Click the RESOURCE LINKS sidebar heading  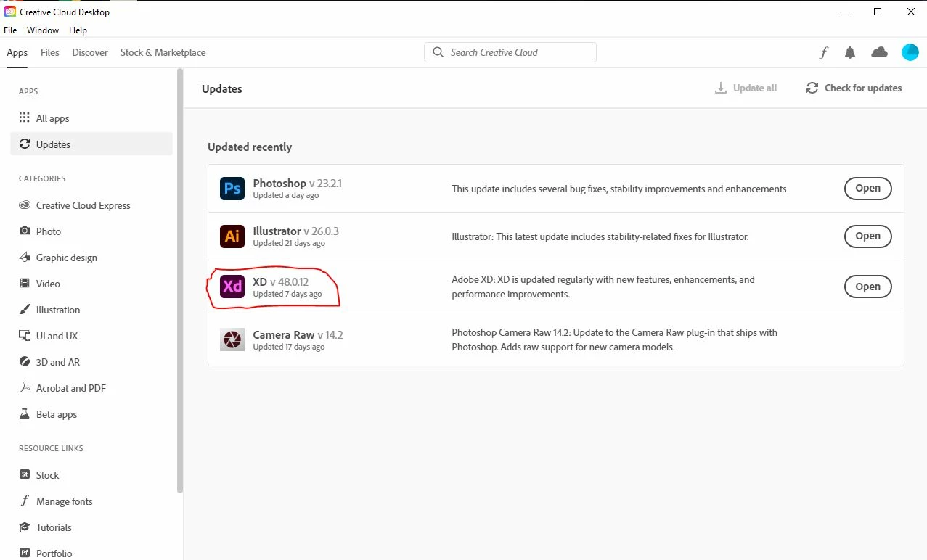click(x=51, y=448)
